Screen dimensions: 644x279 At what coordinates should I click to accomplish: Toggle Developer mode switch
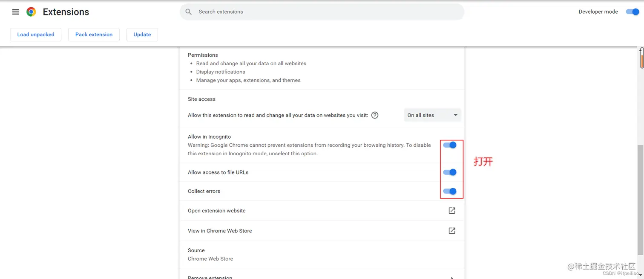coord(632,12)
